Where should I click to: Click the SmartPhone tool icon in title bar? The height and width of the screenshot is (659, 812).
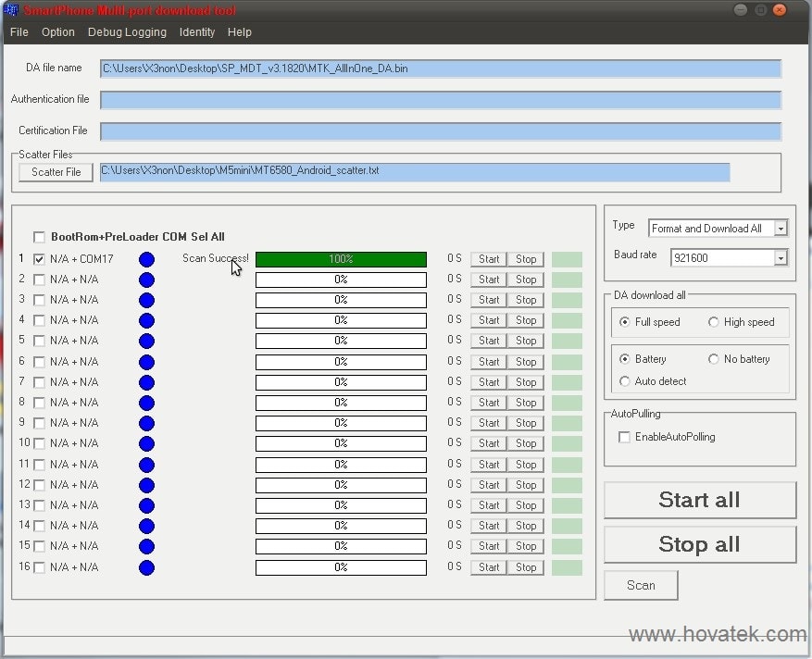[11, 9]
